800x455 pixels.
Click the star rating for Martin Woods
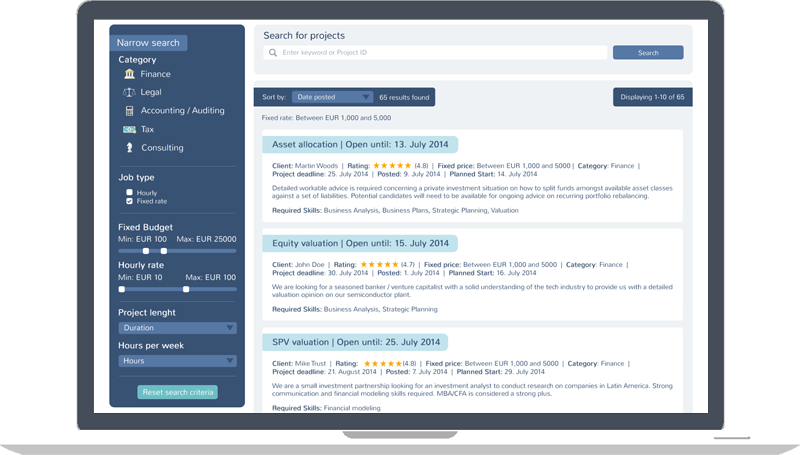[392, 166]
